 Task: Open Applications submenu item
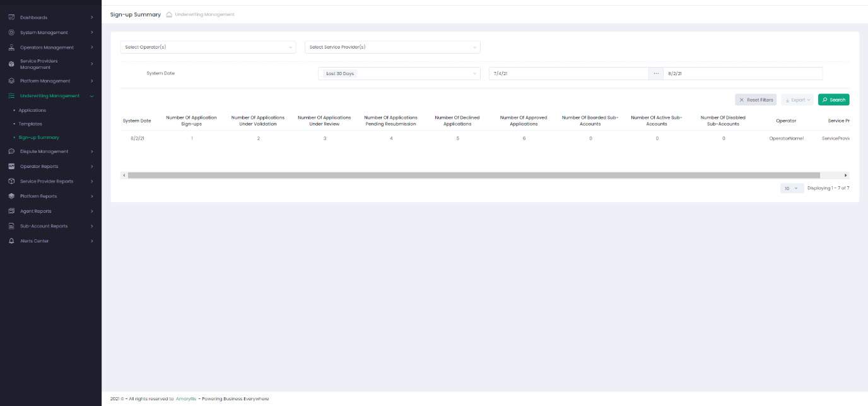(32, 110)
